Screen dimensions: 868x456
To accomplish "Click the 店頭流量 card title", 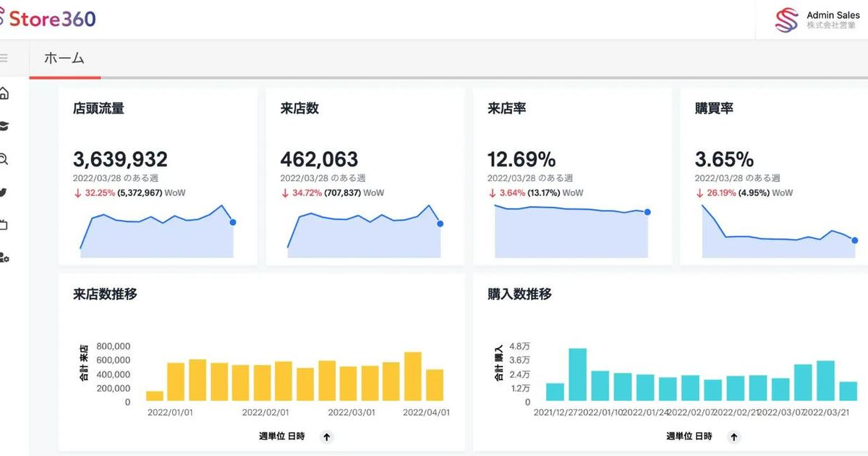I will click(x=98, y=109).
